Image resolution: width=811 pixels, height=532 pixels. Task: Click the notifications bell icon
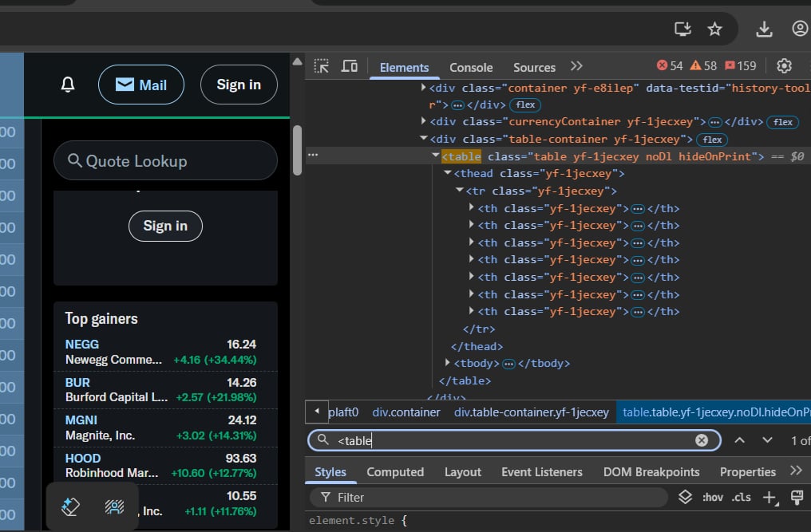(69, 85)
